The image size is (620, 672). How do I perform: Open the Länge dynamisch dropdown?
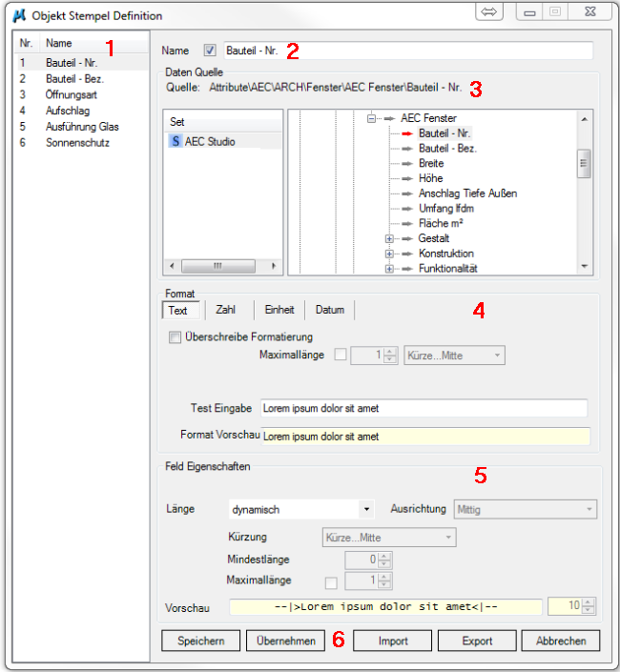tap(366, 509)
